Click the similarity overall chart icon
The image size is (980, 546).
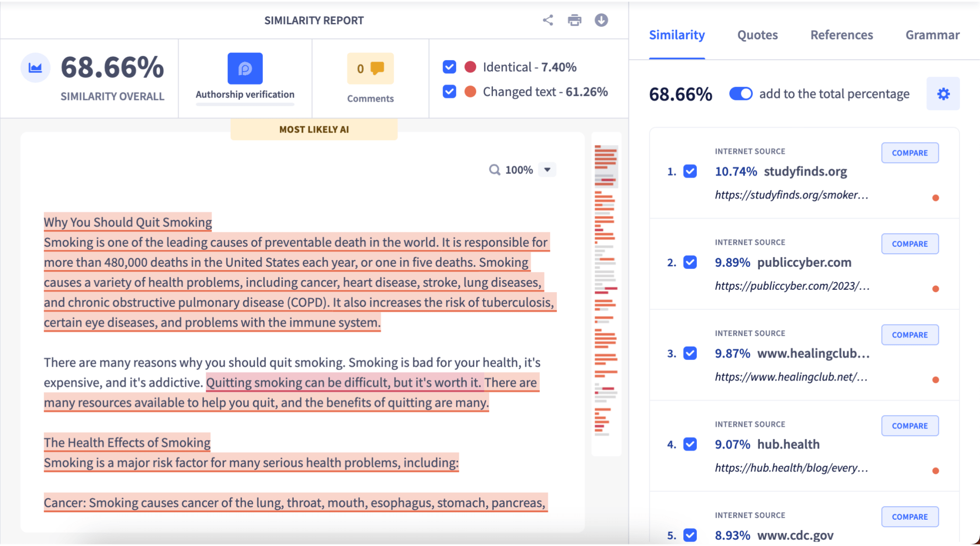pyautogui.click(x=35, y=68)
